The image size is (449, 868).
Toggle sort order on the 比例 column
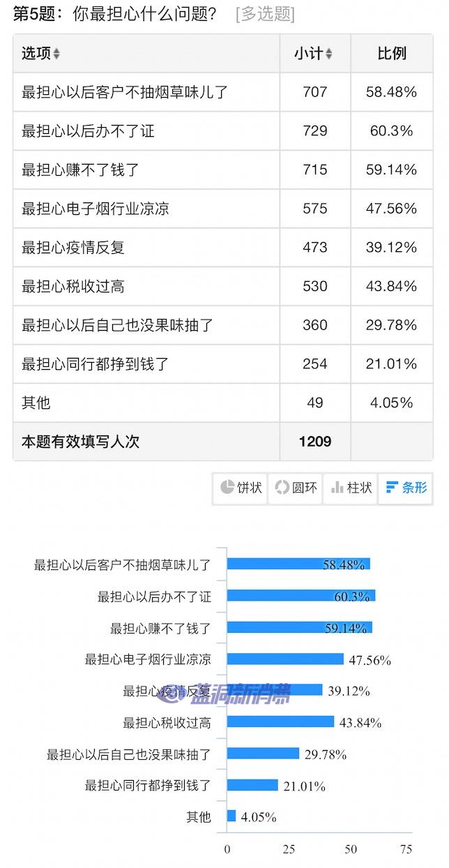[391, 54]
